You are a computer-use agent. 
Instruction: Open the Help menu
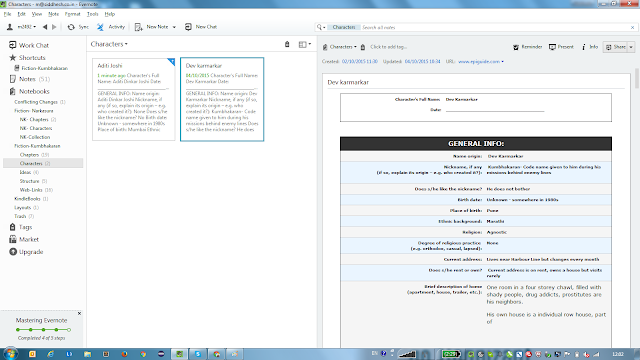point(110,14)
